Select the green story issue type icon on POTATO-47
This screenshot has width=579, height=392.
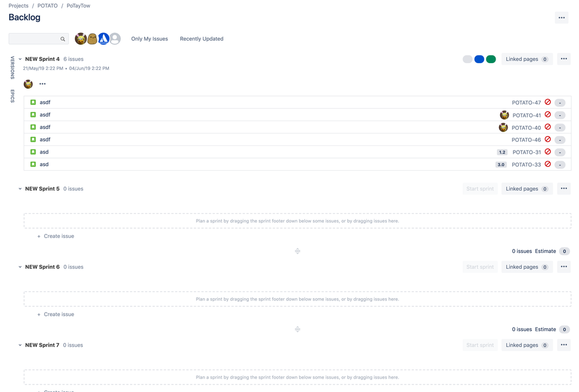coord(33,102)
